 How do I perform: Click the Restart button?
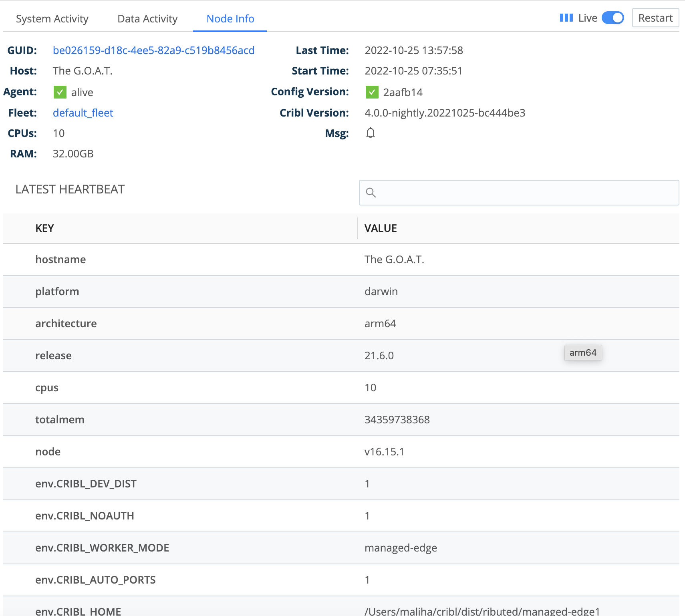point(655,18)
